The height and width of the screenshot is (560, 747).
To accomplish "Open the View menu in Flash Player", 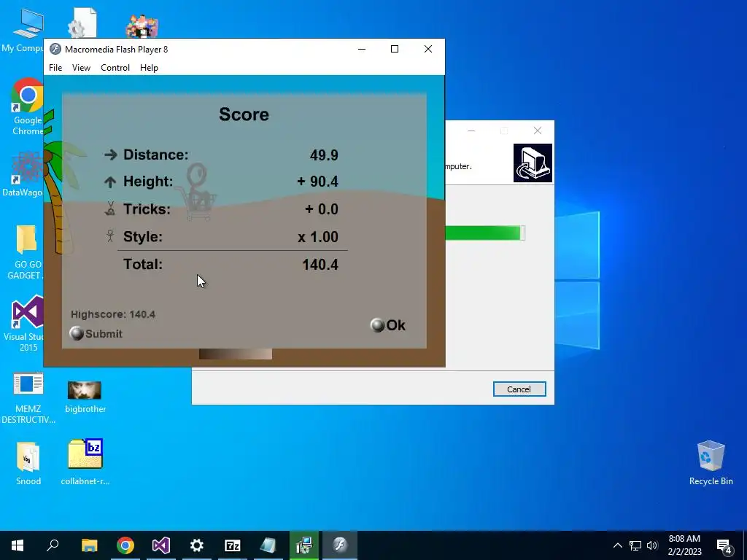I will coord(81,68).
